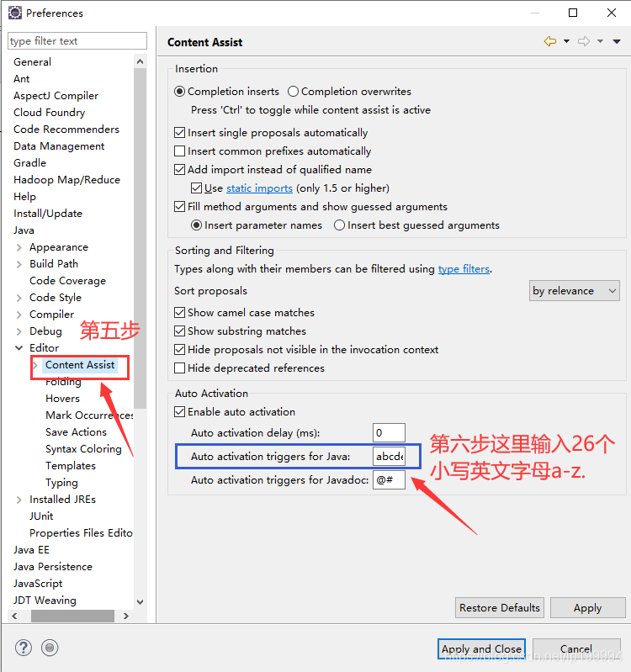The image size is (631, 672).
Task: Select Cloud Foundry preferences
Action: pos(50,113)
